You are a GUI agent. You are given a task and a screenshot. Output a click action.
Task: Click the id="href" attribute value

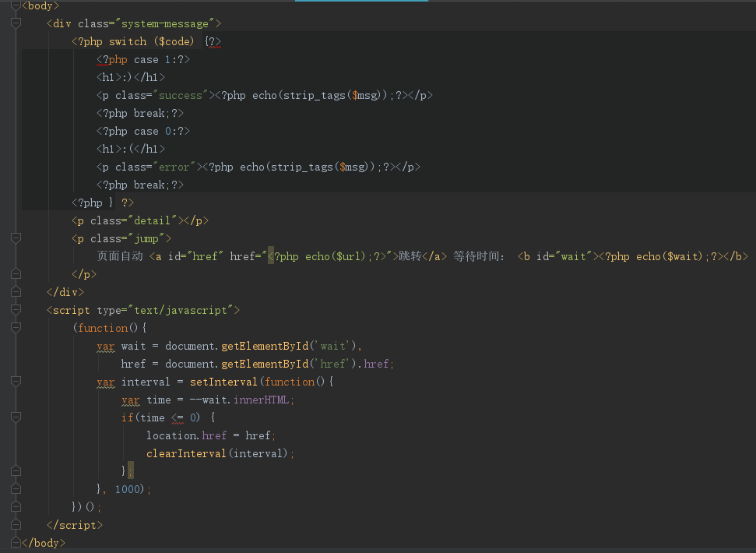205,256
